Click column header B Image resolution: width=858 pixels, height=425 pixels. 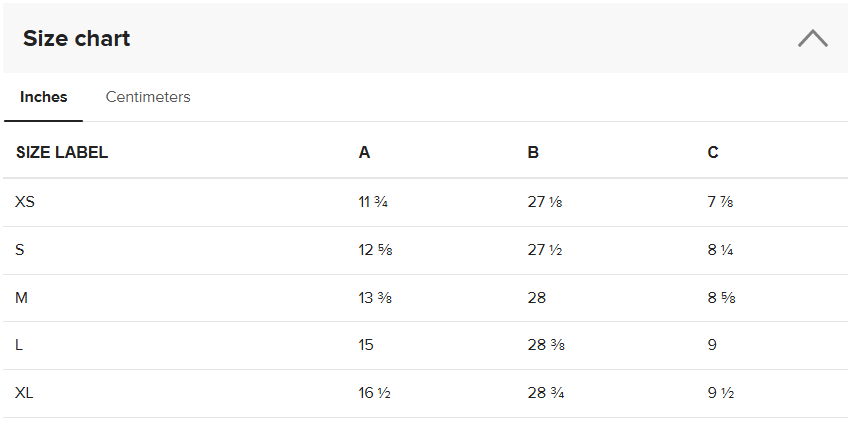533,153
